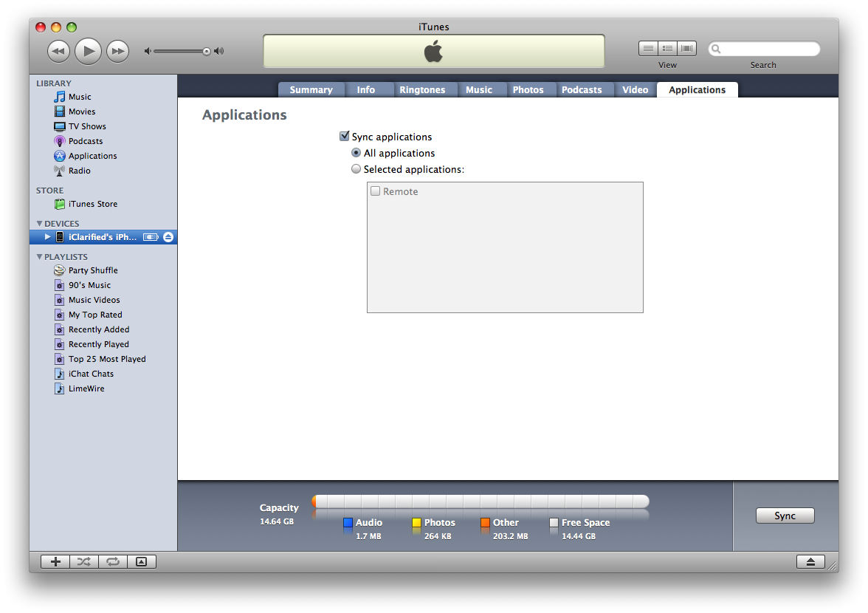Click the Search field
868x613 pixels.
tap(764, 49)
